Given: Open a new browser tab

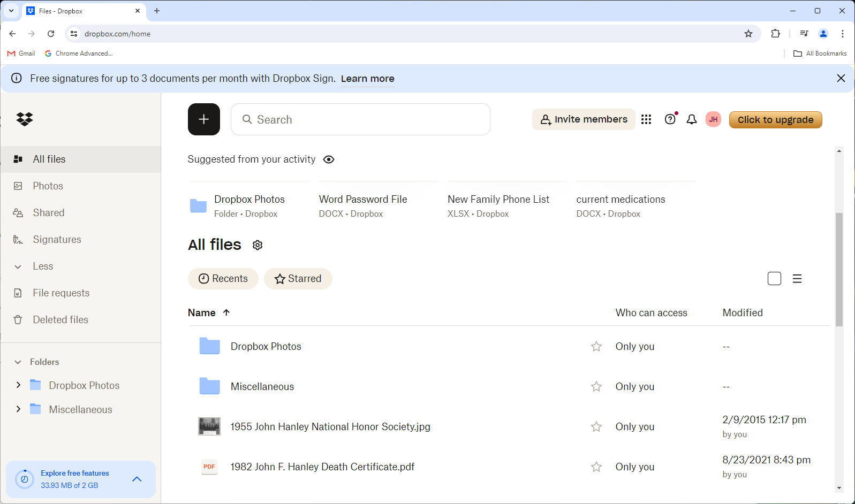Looking at the screenshot, I should coord(157,11).
